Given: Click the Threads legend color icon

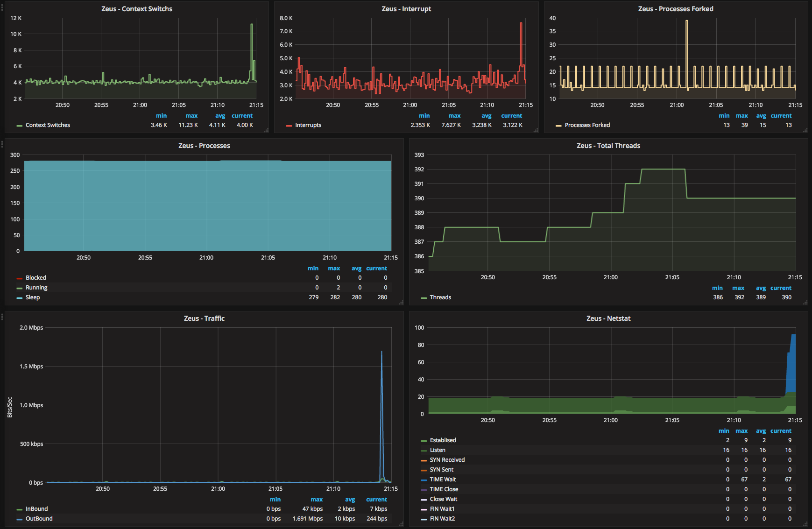Looking at the screenshot, I should 424,298.
